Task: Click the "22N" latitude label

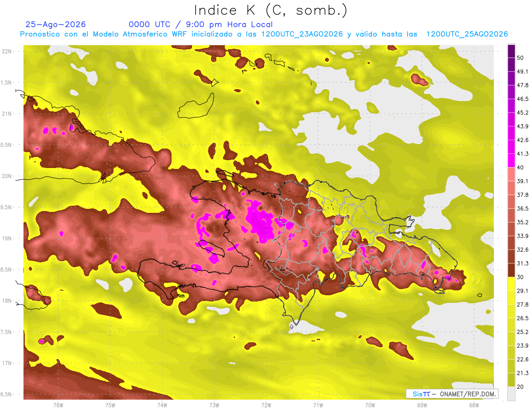Action: coord(7,51)
